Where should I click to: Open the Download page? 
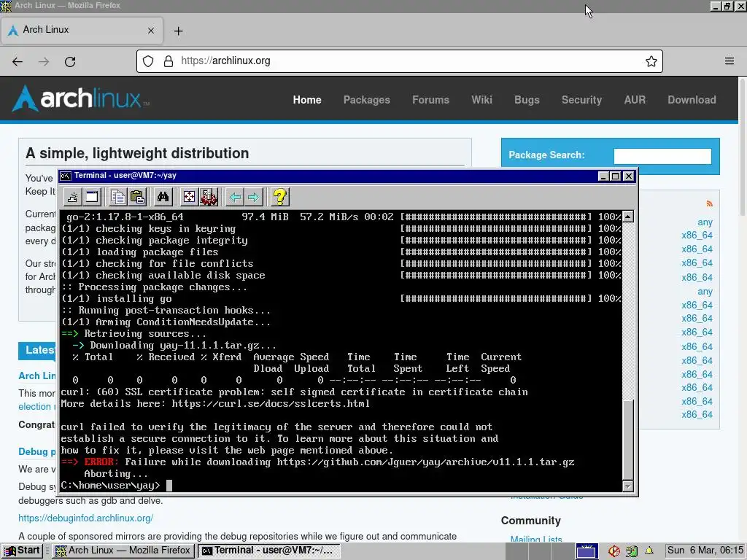pyautogui.click(x=692, y=100)
